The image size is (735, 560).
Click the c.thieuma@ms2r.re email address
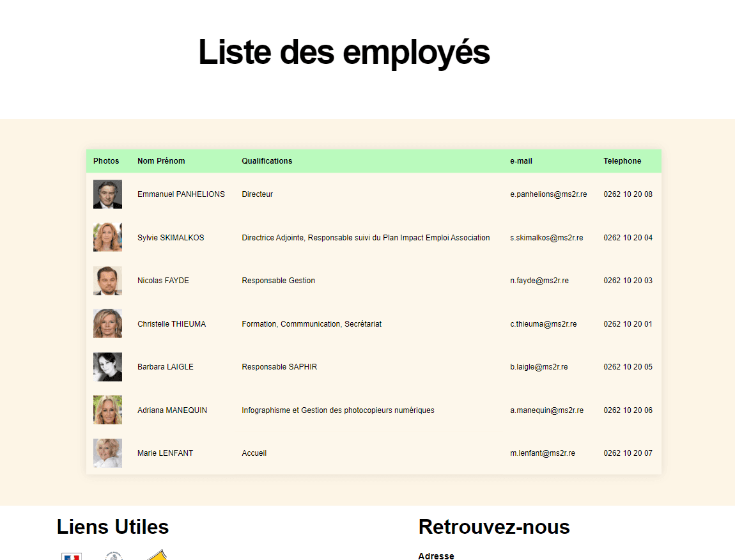coord(543,324)
